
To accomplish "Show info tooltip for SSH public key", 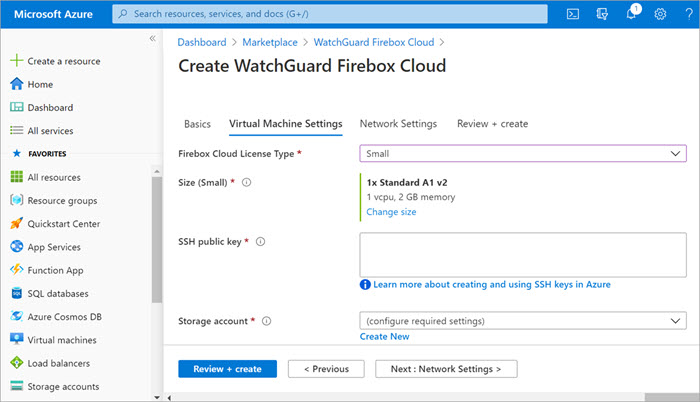I will tap(260, 242).
